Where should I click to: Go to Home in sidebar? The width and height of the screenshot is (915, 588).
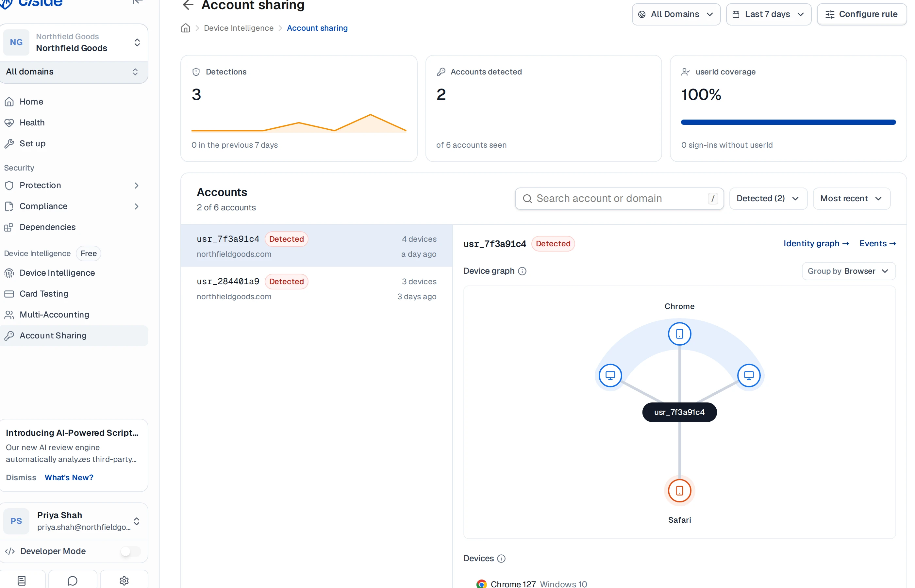(x=74, y=102)
